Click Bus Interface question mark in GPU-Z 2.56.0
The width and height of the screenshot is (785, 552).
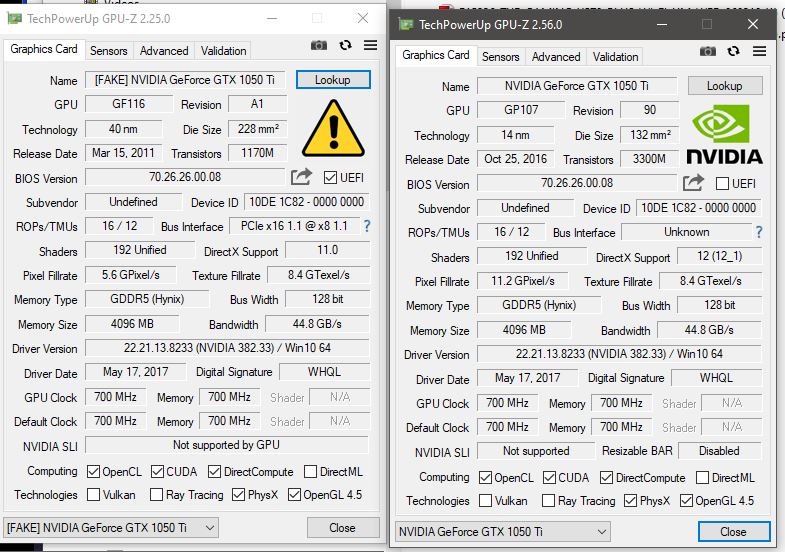point(759,232)
